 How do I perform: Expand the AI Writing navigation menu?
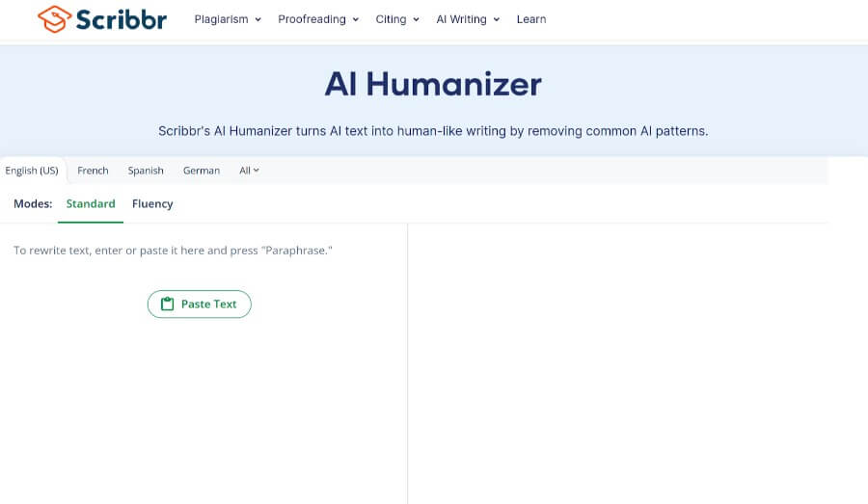coord(468,19)
